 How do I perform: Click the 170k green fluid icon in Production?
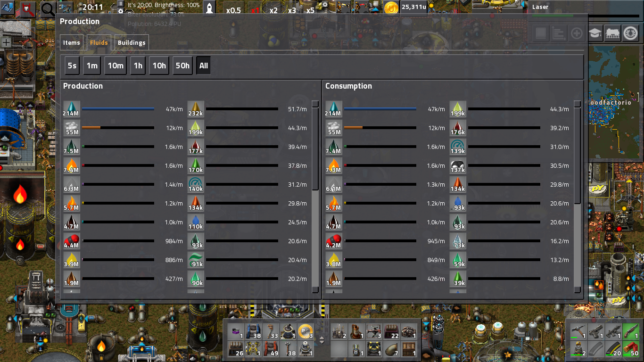coord(196,165)
